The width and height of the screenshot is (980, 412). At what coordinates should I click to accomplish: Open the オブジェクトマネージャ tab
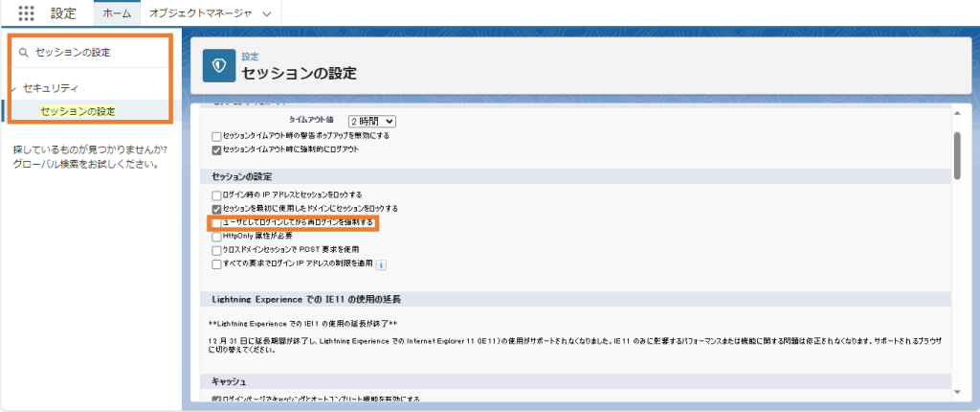pyautogui.click(x=201, y=13)
